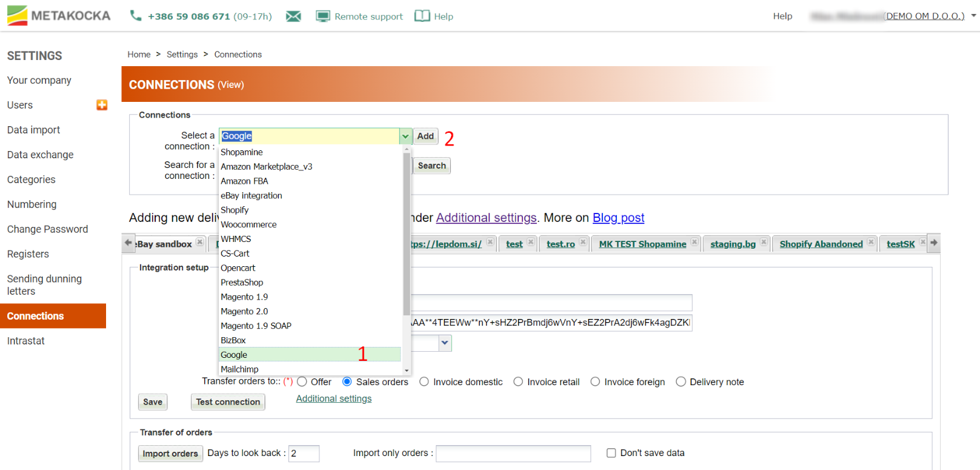Select the Invoice retail radio button
This screenshot has width=980, height=470.
518,381
